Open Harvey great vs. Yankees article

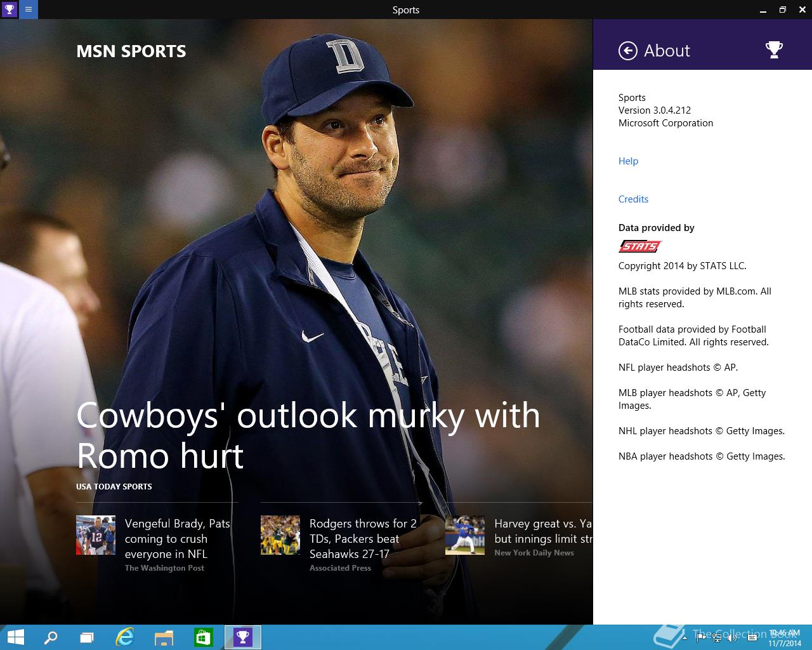[543, 531]
